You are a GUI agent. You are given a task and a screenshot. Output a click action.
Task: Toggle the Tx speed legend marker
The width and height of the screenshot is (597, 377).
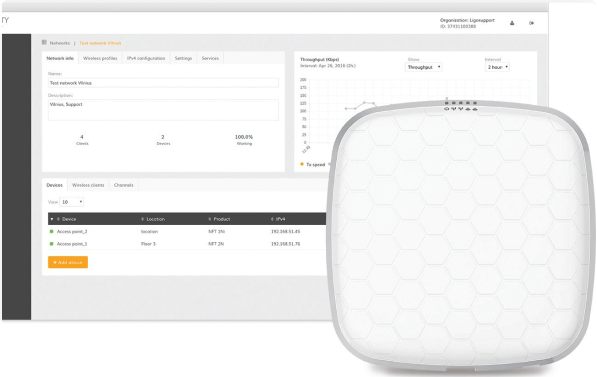pos(302,165)
